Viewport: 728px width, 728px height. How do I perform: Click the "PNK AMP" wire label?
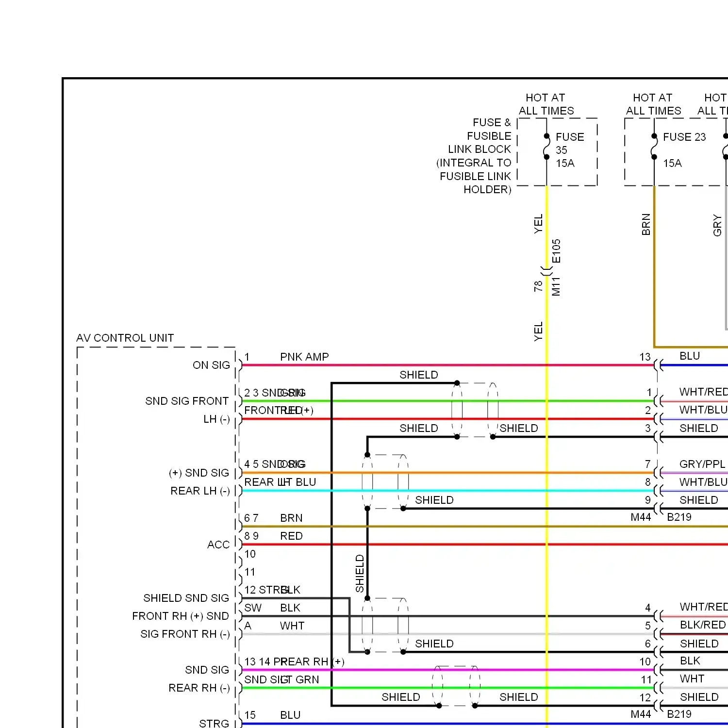click(304, 357)
